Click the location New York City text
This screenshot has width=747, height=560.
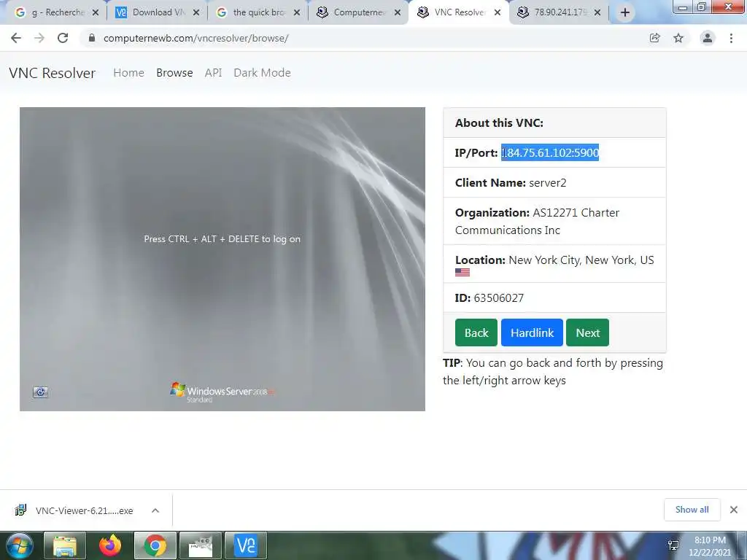coord(581,260)
